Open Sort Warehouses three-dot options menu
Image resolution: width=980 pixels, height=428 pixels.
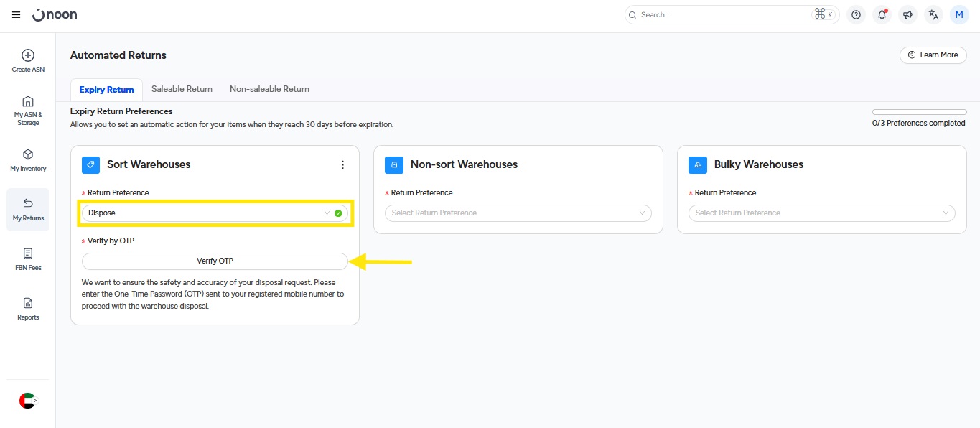(342, 164)
